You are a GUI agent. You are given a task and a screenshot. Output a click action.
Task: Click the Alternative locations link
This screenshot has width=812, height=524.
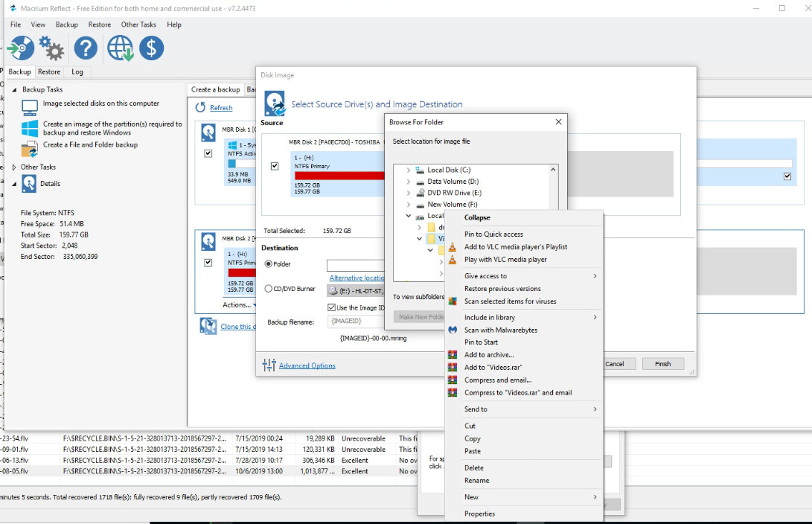point(357,278)
